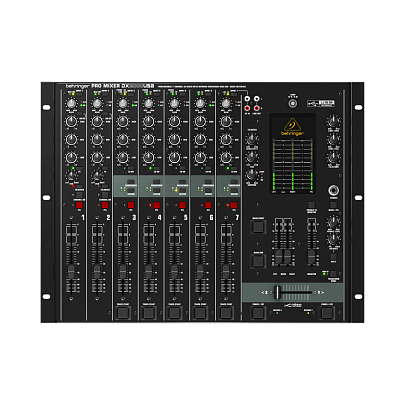Click the bottom-left square button beside the crossfader

258,313
